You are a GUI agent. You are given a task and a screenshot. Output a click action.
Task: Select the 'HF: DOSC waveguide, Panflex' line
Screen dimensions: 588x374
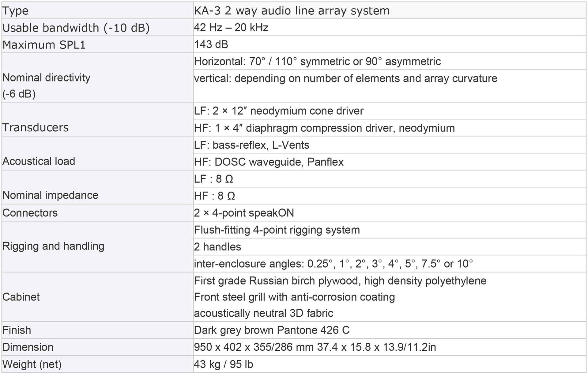pos(269,162)
